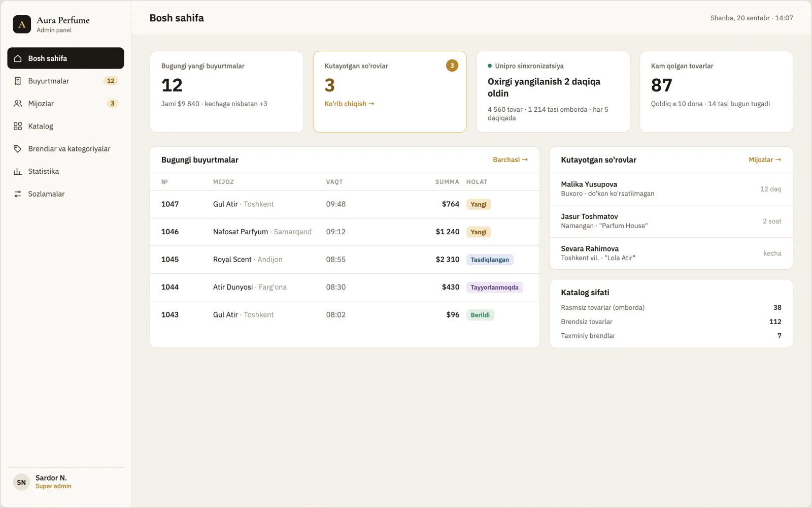812x508 pixels.
Task: Open the Katalog menu item
Action: pos(65,126)
